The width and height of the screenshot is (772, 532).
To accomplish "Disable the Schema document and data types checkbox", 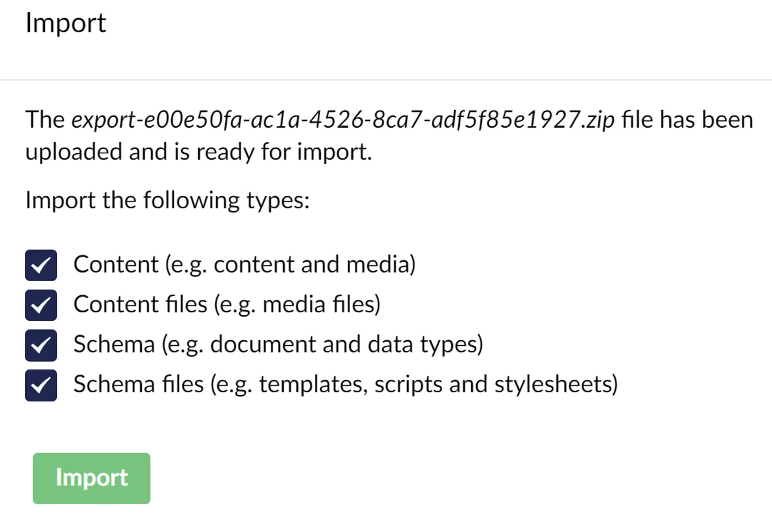I will pyautogui.click(x=41, y=345).
